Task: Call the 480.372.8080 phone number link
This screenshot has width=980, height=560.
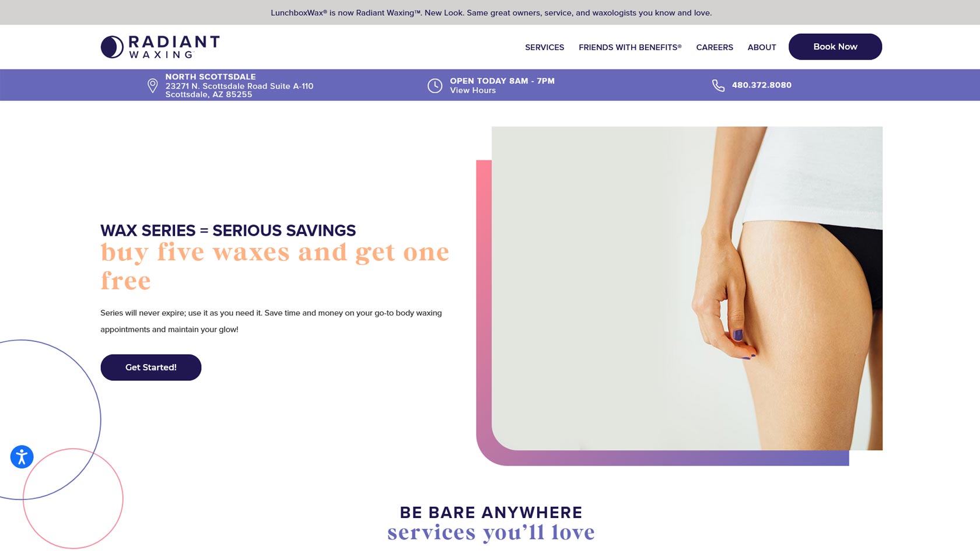Action: 762,85
